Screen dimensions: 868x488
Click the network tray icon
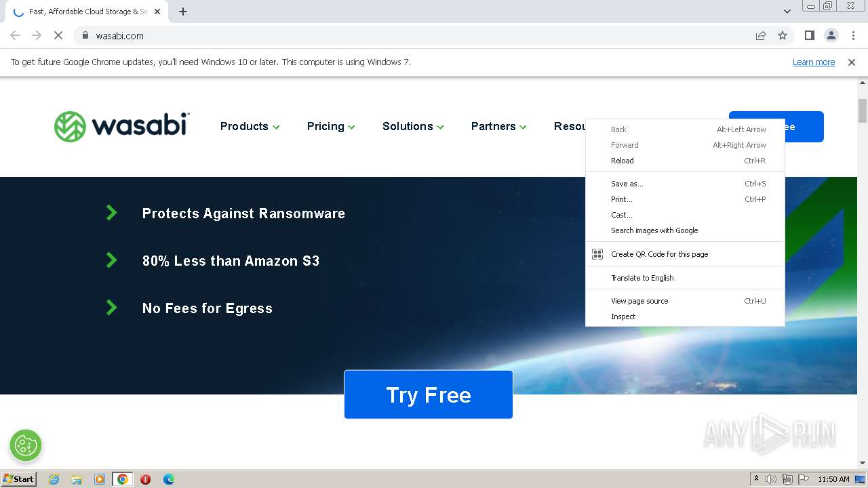tap(787, 479)
